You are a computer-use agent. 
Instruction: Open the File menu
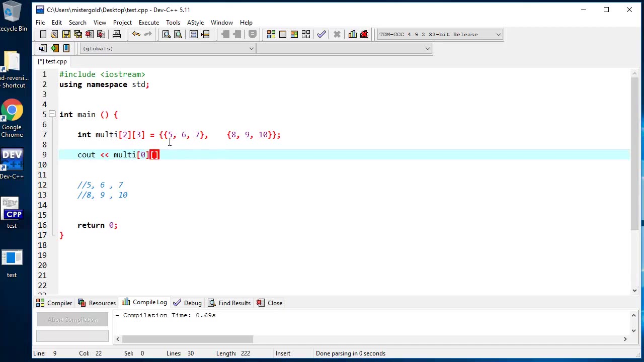[x=40, y=23]
